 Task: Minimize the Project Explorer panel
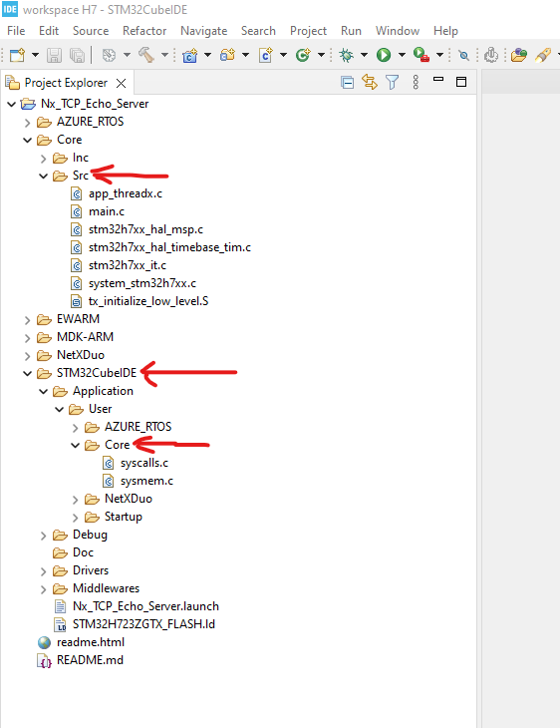438,80
